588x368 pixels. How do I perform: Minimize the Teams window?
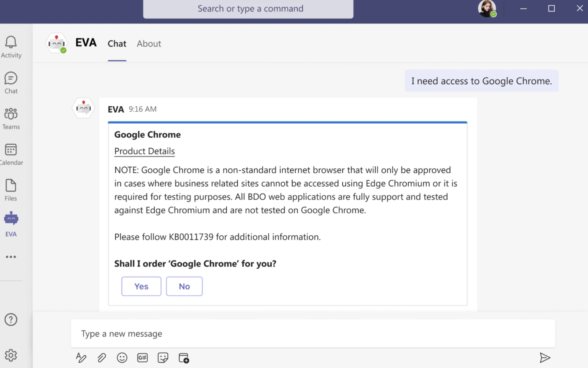click(523, 8)
